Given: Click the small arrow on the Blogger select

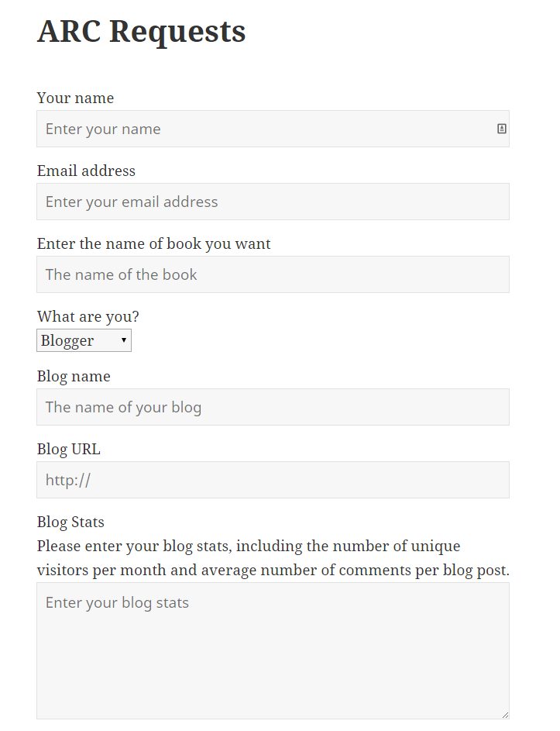Looking at the screenshot, I should pyautogui.click(x=124, y=340).
